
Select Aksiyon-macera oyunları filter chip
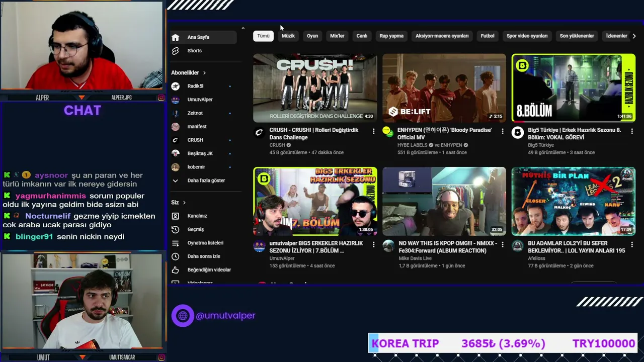[x=442, y=36]
